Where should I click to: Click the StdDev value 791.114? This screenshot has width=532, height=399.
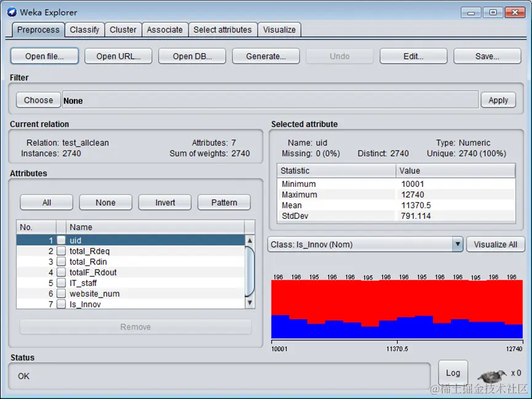[416, 216]
